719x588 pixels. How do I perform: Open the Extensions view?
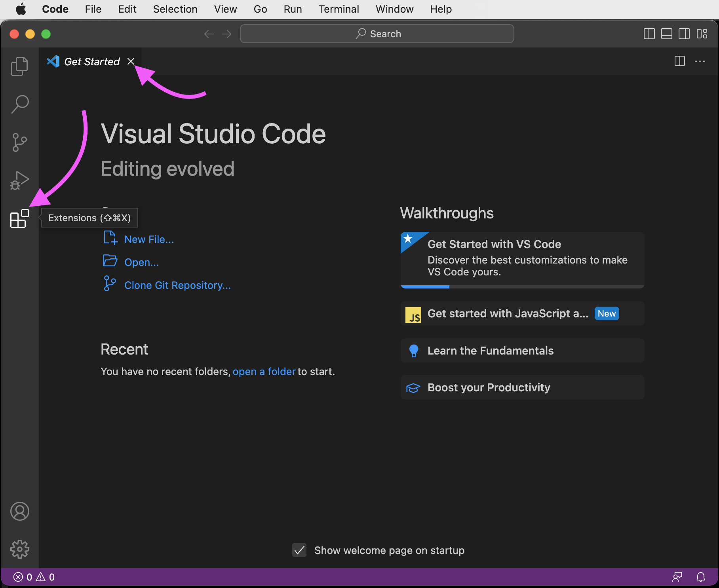19,218
